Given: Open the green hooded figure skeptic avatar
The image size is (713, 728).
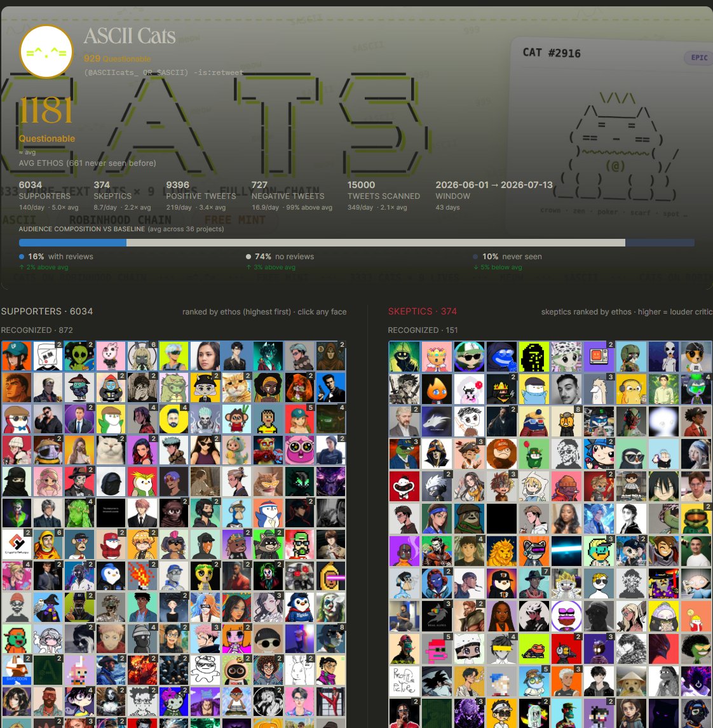Looking at the screenshot, I should pyautogui.click(x=404, y=356).
